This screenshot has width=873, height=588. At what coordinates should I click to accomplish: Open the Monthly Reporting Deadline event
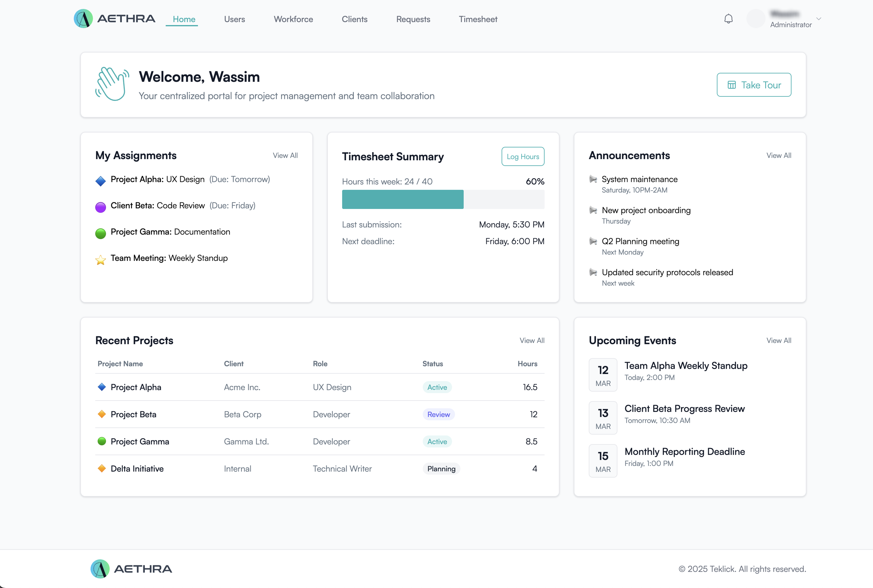[x=684, y=452]
